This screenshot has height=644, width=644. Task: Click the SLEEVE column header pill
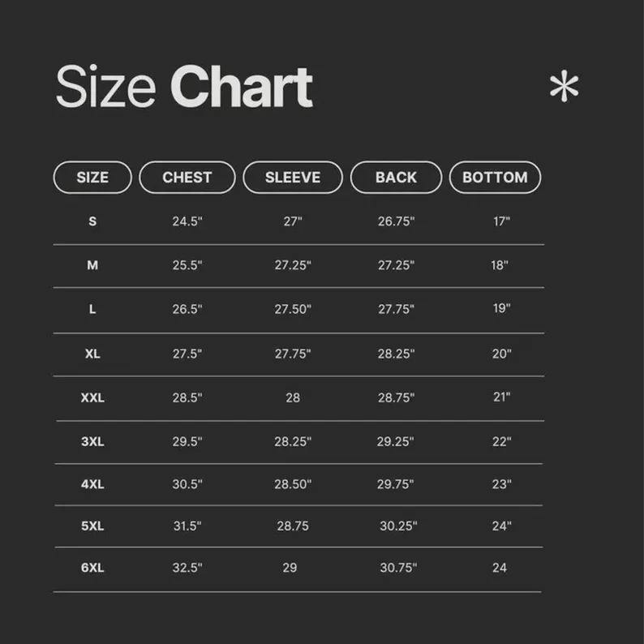tap(293, 178)
